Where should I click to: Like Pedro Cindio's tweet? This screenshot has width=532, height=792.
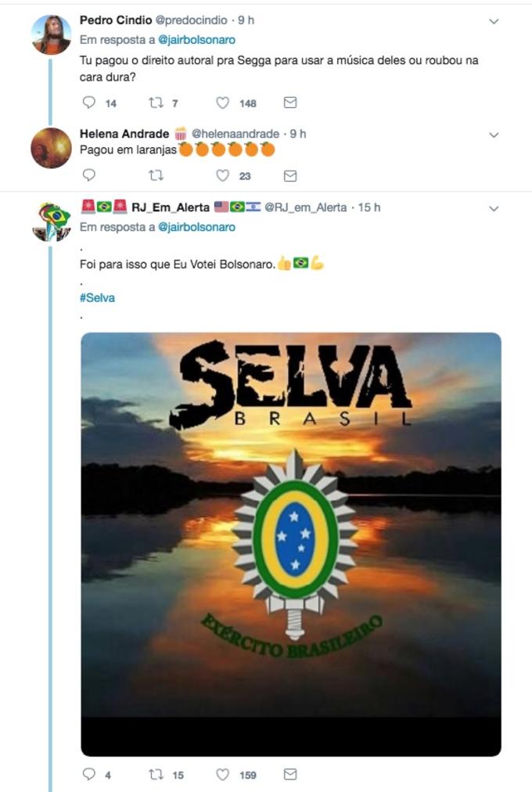point(223,103)
